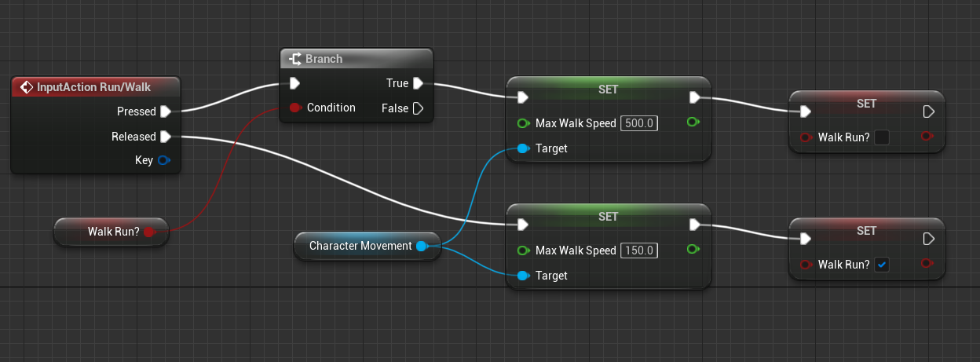980x362 pixels.
Task: Enable the unchecked Walk Run? checkbox
Action: (x=882, y=137)
